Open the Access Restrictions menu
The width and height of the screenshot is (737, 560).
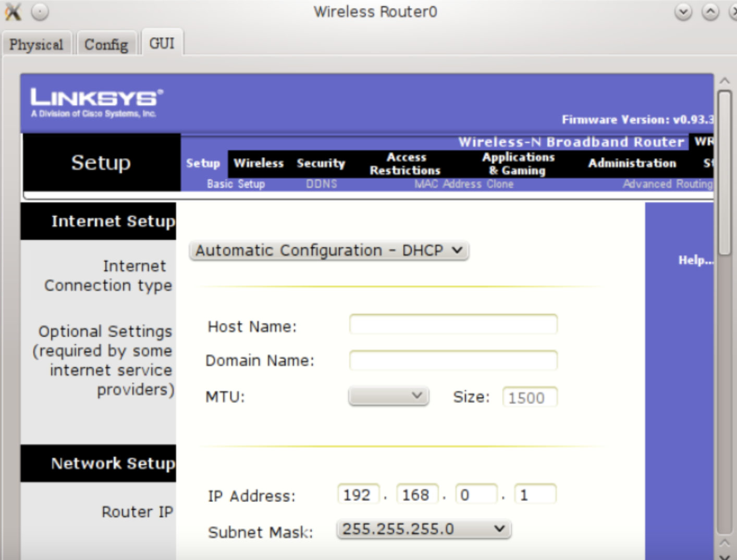coord(405,164)
